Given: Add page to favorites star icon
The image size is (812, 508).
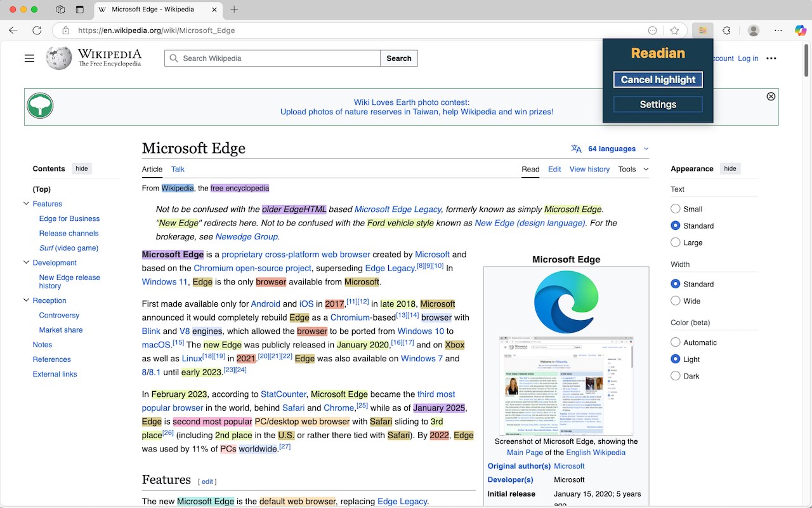Looking at the screenshot, I should click(674, 30).
